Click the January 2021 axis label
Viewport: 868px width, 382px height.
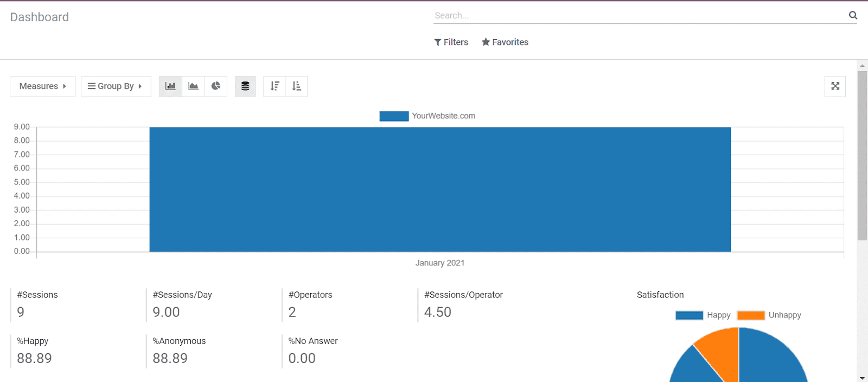[440, 263]
